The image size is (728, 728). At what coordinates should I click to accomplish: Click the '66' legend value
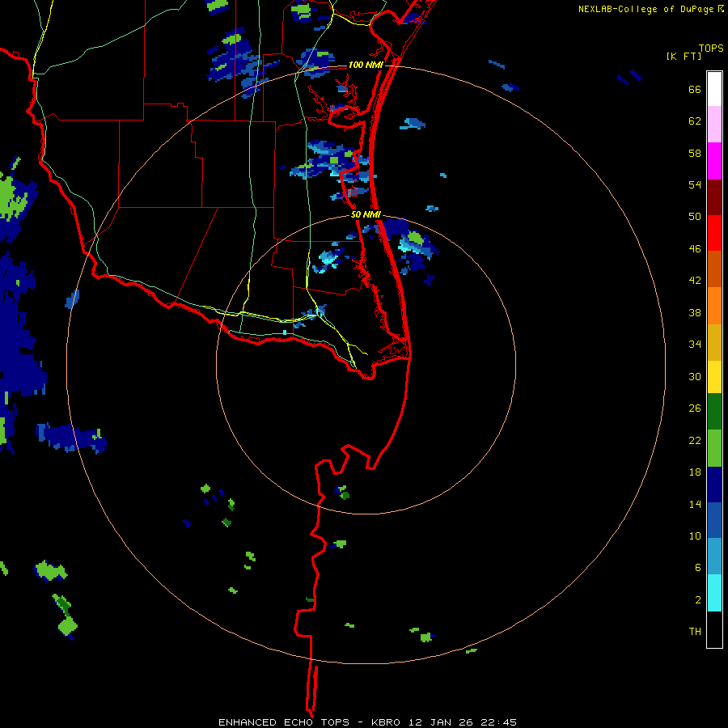tap(695, 89)
